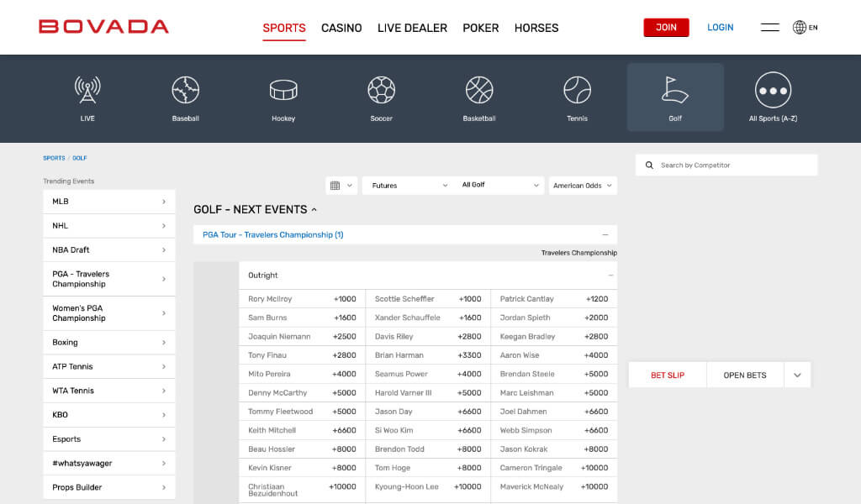Image resolution: width=861 pixels, height=504 pixels.
Task: Open Esports trending event
Action: [109, 438]
